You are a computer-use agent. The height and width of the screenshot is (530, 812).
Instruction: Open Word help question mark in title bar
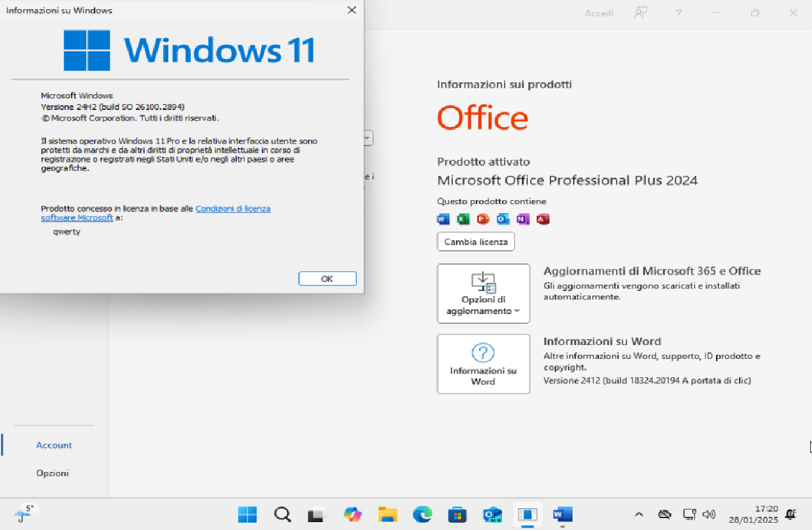coord(679,13)
